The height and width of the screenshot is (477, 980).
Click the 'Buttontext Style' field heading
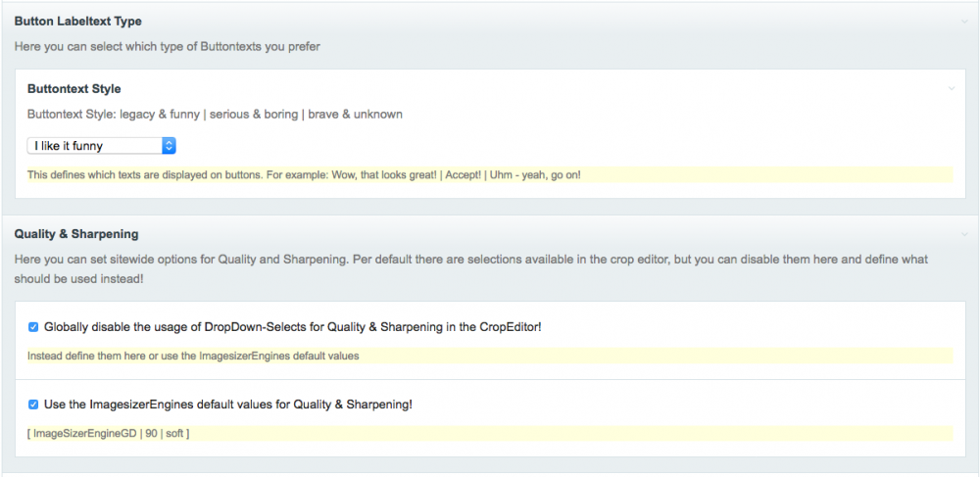pos(74,89)
